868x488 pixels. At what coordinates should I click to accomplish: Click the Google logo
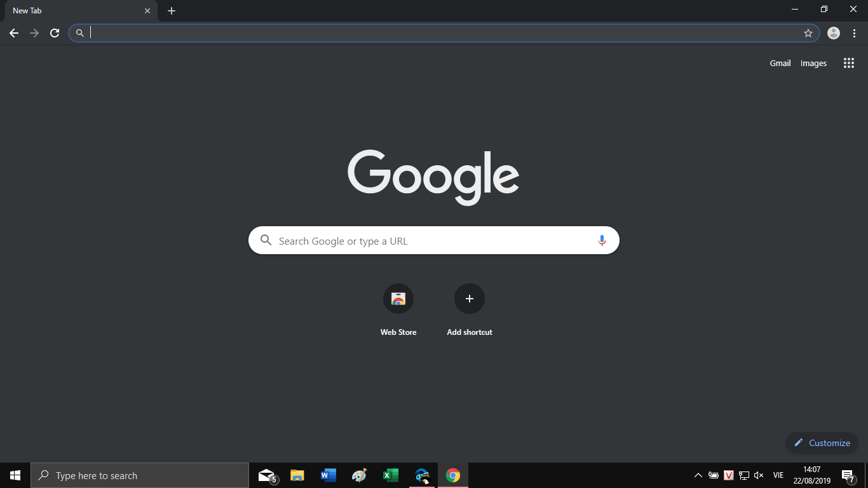(x=433, y=177)
